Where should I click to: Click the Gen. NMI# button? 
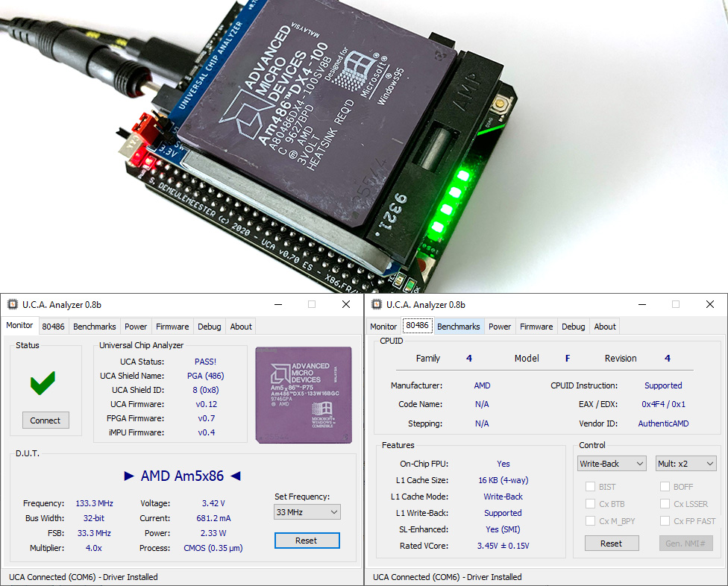[685, 544]
